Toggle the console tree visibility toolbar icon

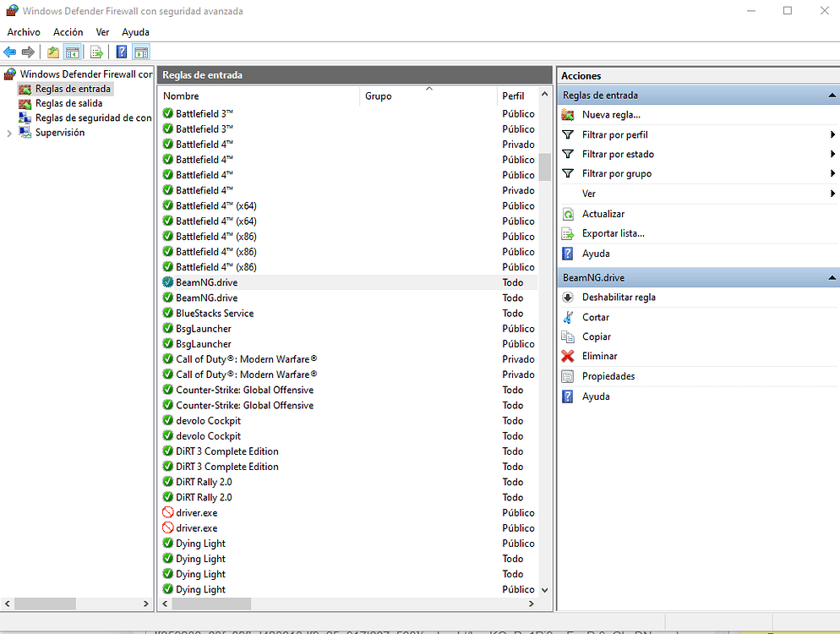coord(74,52)
